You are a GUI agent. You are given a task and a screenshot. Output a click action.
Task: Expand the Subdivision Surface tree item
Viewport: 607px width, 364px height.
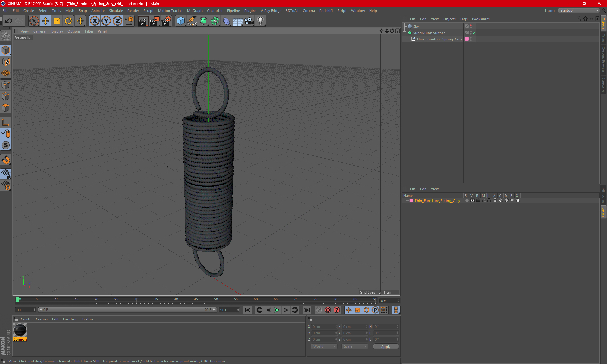tap(405, 33)
